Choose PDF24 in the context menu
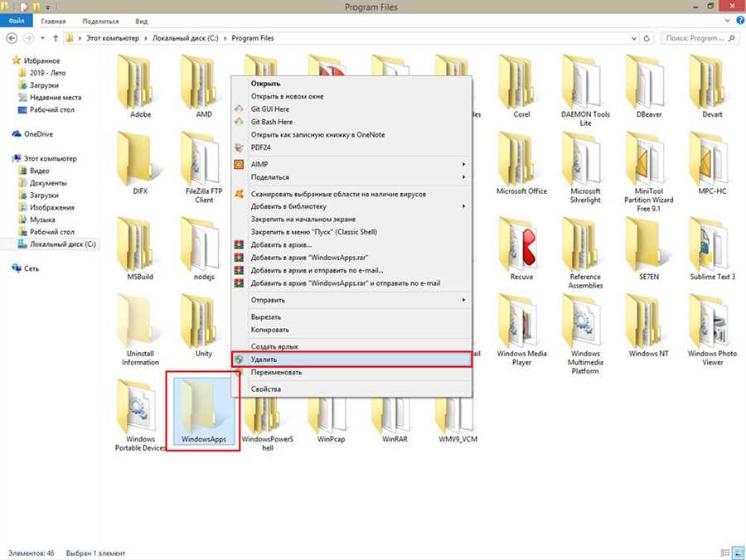746x560 pixels. coord(351,147)
